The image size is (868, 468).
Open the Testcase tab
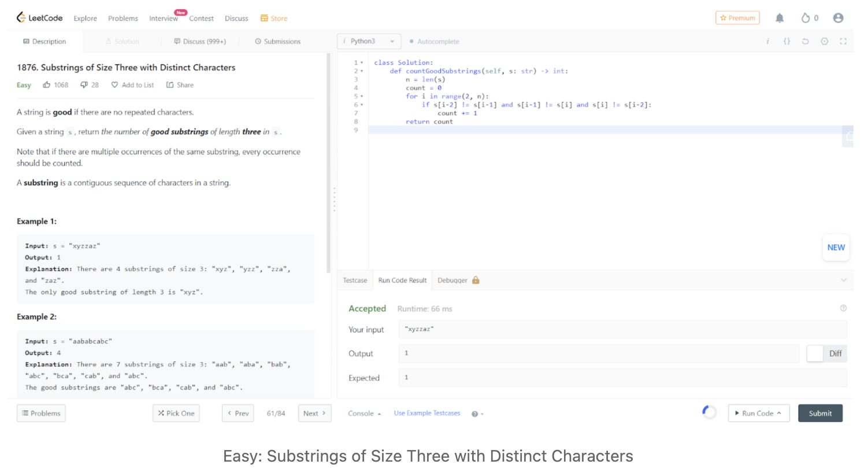355,281
